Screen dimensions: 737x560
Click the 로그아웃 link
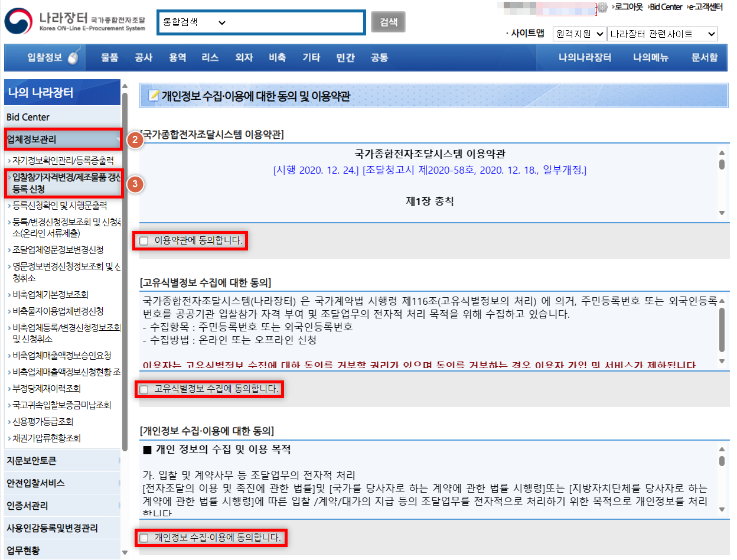click(x=630, y=7)
